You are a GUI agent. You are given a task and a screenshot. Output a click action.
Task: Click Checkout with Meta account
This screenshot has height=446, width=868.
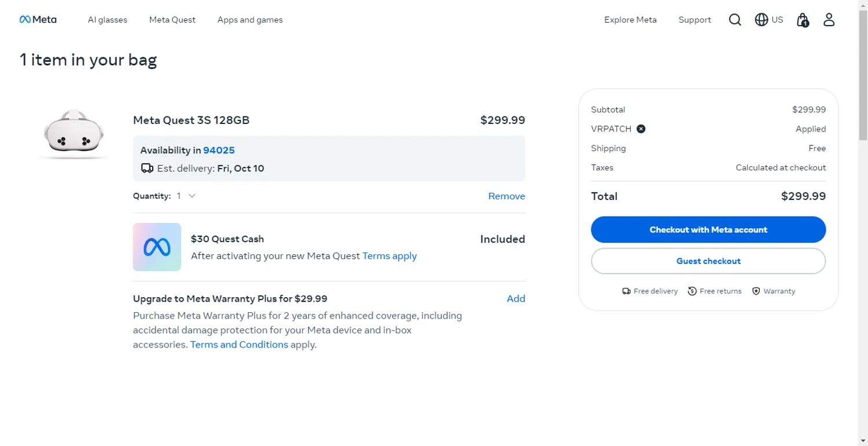coord(708,229)
